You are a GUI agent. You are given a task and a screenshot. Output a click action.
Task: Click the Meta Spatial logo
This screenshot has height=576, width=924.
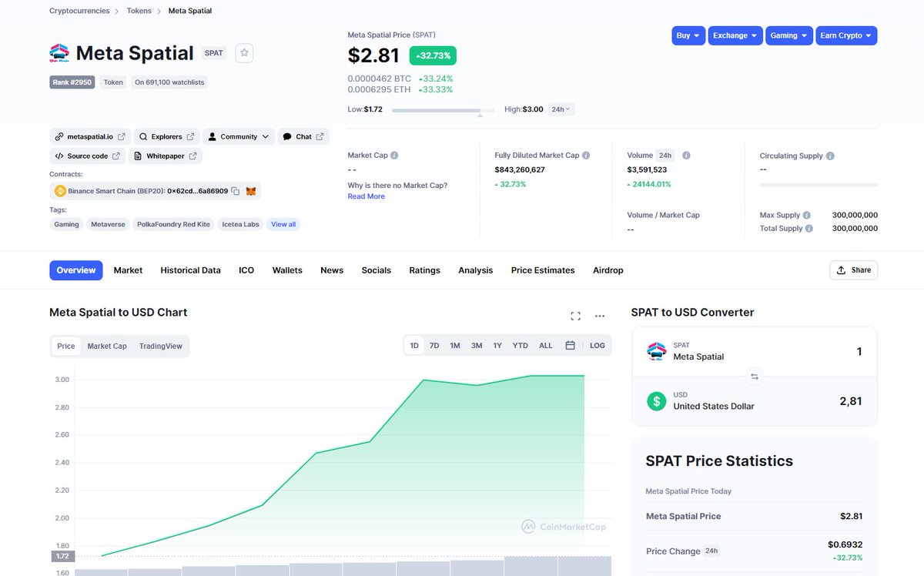[x=59, y=53]
